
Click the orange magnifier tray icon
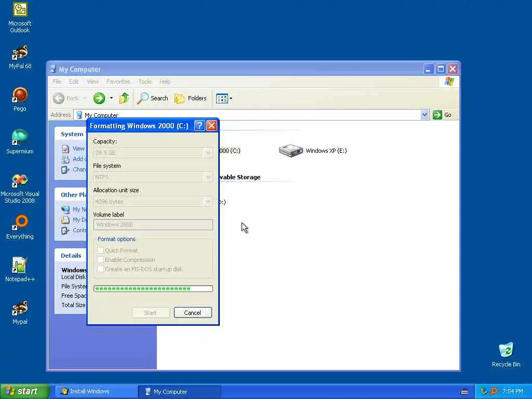pyautogui.click(x=494, y=392)
